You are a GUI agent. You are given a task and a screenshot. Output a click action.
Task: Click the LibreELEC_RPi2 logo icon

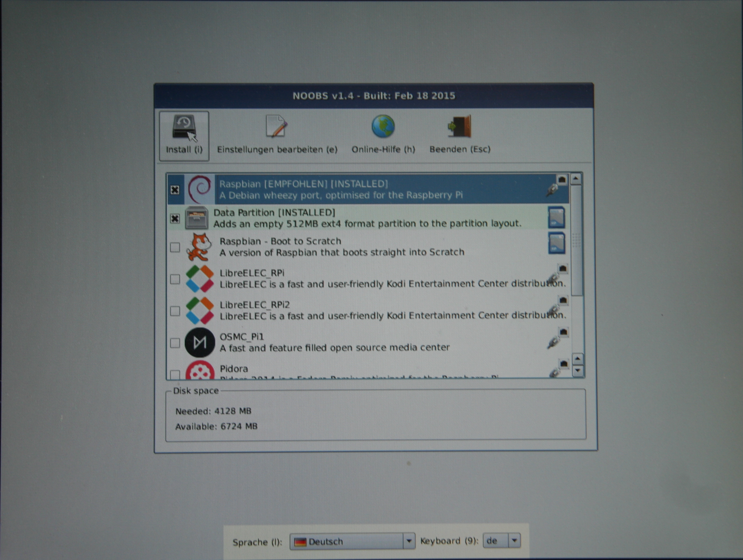point(200,311)
